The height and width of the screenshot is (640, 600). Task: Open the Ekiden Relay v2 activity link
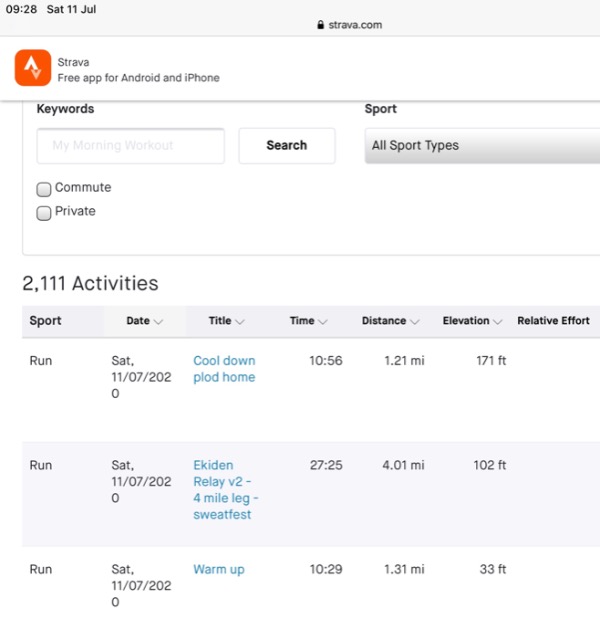(226, 490)
